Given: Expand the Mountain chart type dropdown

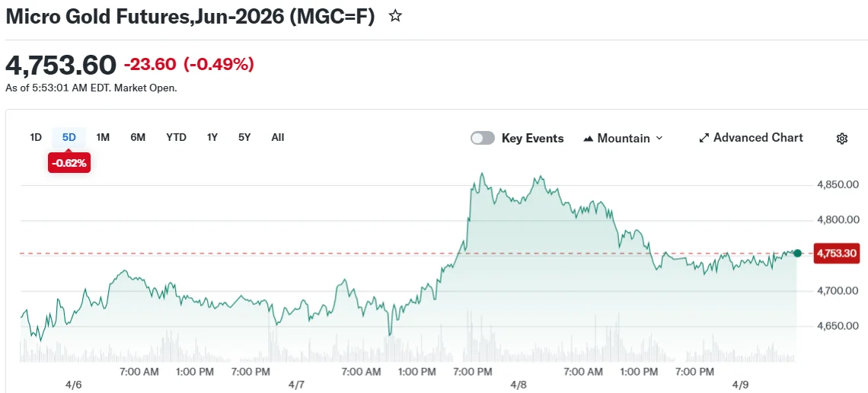Looking at the screenshot, I should click(x=624, y=138).
